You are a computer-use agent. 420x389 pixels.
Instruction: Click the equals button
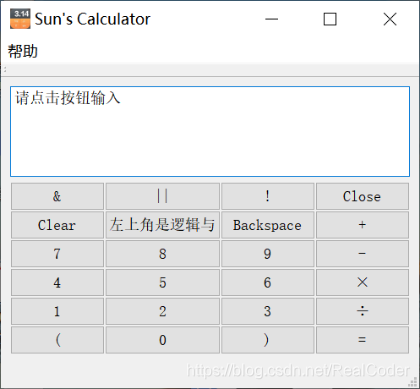click(362, 340)
